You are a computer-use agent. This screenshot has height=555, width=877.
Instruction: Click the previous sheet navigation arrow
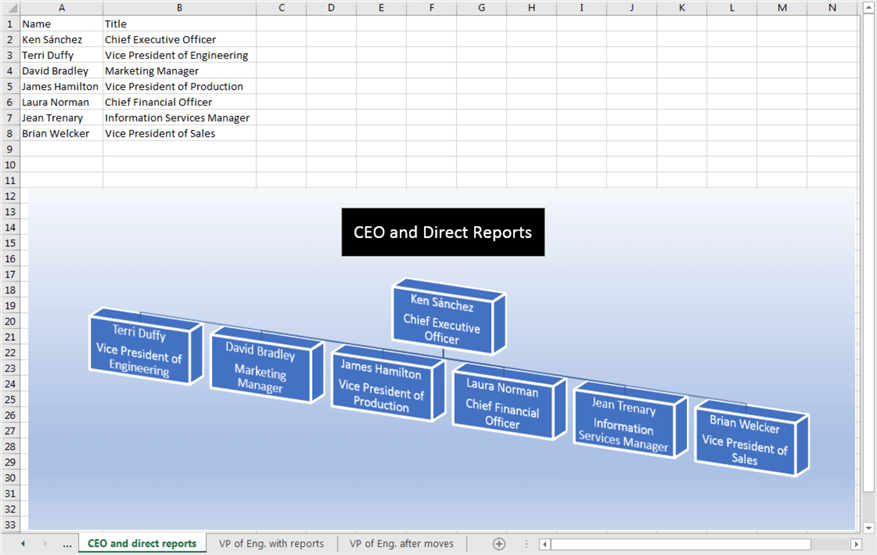[x=23, y=543]
